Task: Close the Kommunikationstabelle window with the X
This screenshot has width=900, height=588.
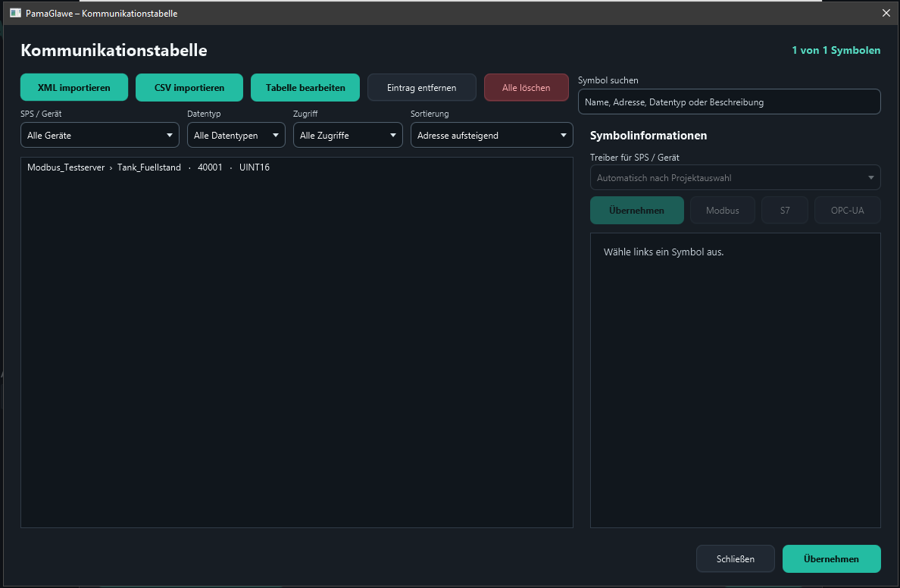Action: (x=886, y=13)
